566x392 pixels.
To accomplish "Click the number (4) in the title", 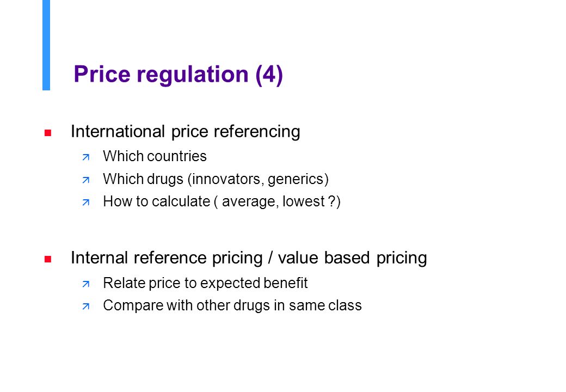I will pos(269,75).
